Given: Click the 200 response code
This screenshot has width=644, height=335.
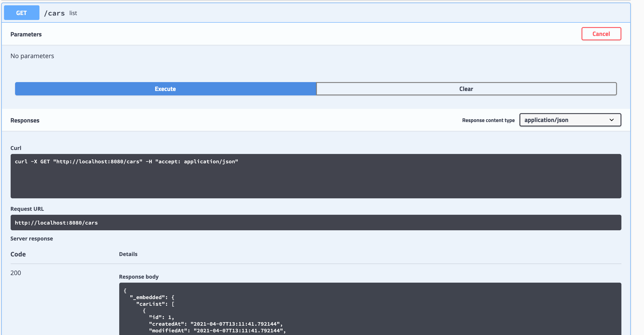Looking at the screenshot, I should [x=16, y=273].
